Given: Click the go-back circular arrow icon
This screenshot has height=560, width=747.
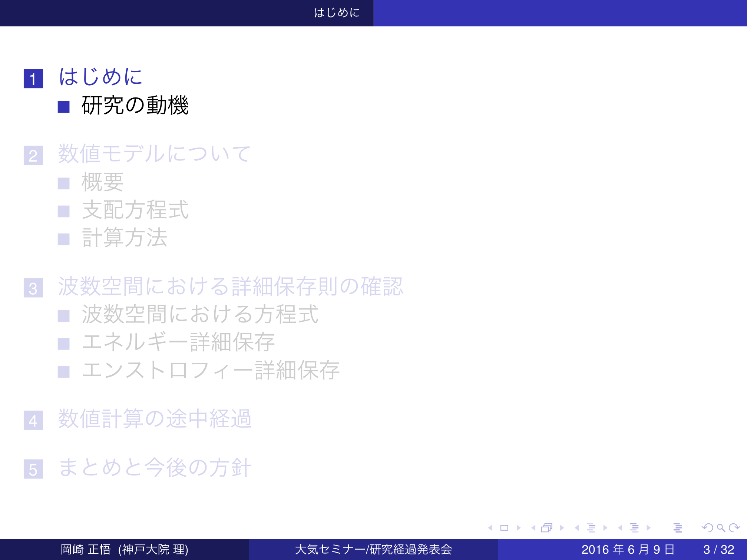Looking at the screenshot, I should point(707,528).
